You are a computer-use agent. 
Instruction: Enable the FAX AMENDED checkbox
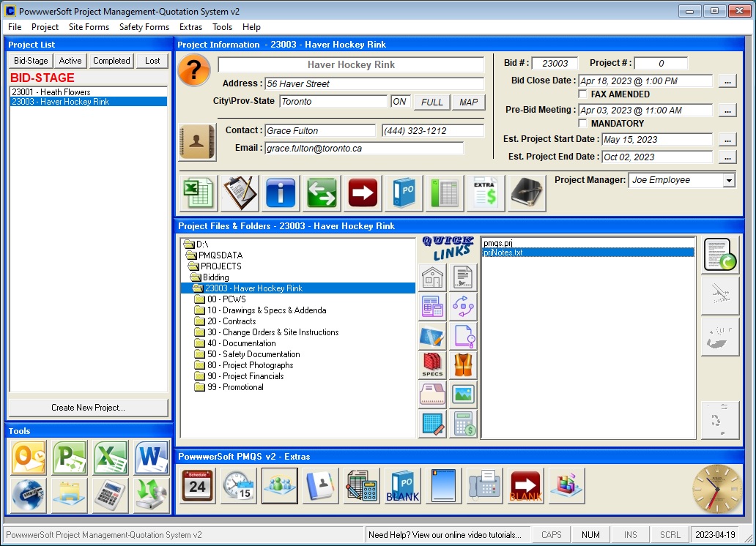click(583, 94)
